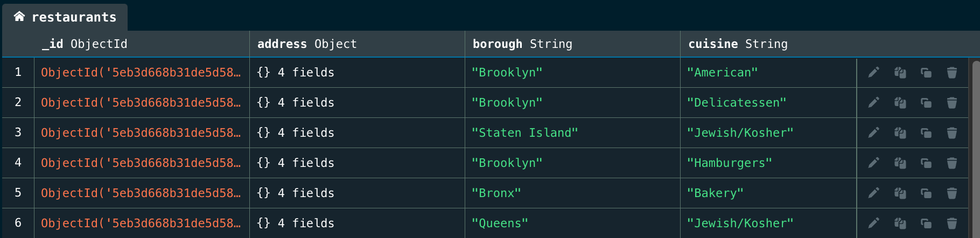Edit the Bronx Bakery document in row 5
The width and height of the screenshot is (980, 238).
[x=873, y=193]
